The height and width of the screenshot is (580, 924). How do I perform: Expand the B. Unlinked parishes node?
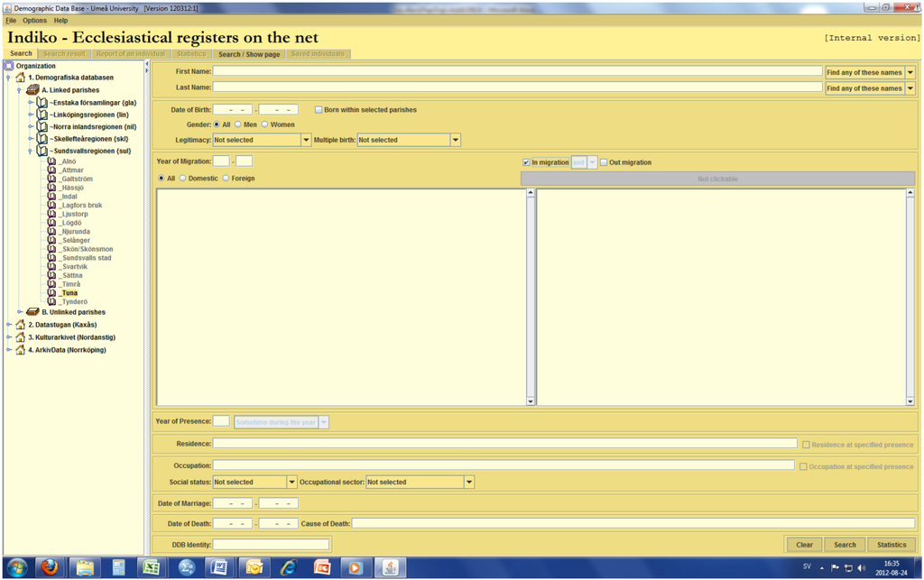pos(20,311)
